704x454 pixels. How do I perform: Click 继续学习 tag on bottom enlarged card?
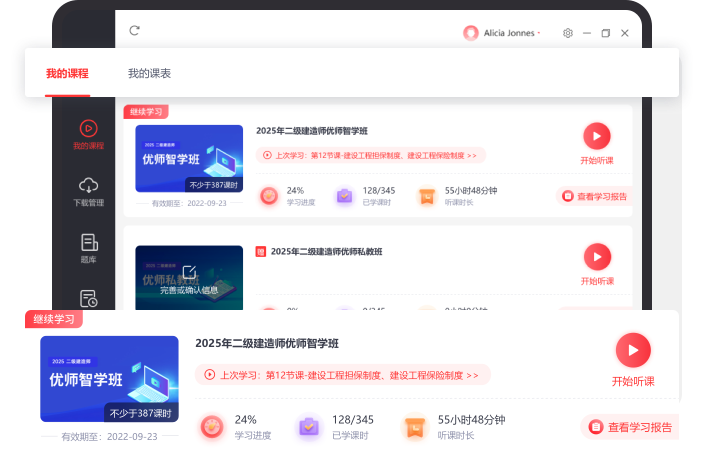54,319
